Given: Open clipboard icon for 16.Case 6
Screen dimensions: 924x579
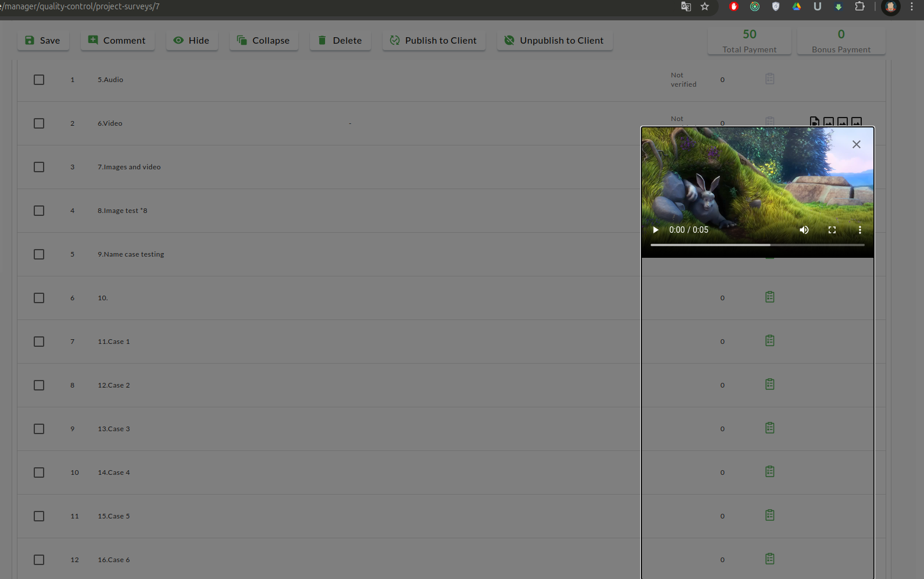Looking at the screenshot, I should 770,559.
